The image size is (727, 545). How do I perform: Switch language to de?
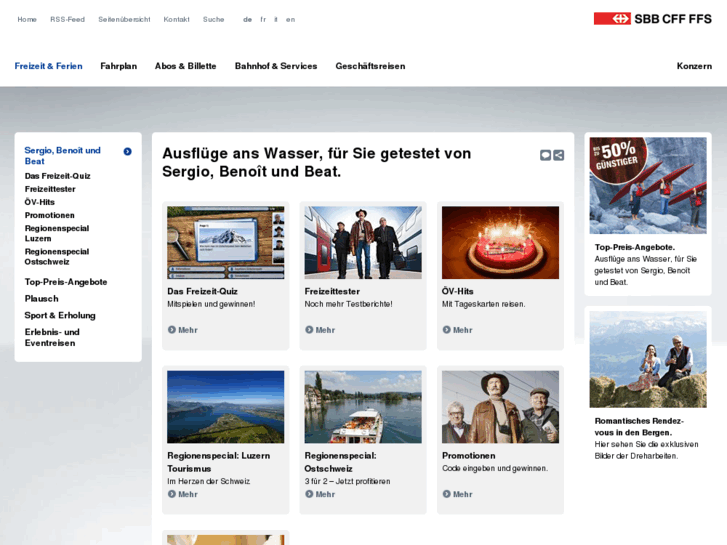tap(248, 19)
